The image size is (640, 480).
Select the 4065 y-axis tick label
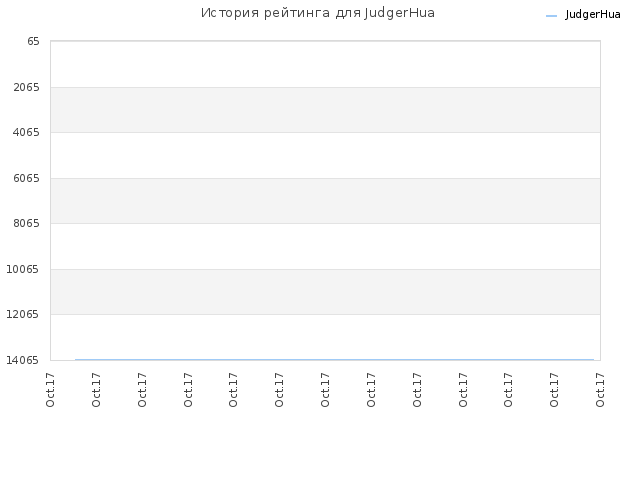[x=27, y=132]
